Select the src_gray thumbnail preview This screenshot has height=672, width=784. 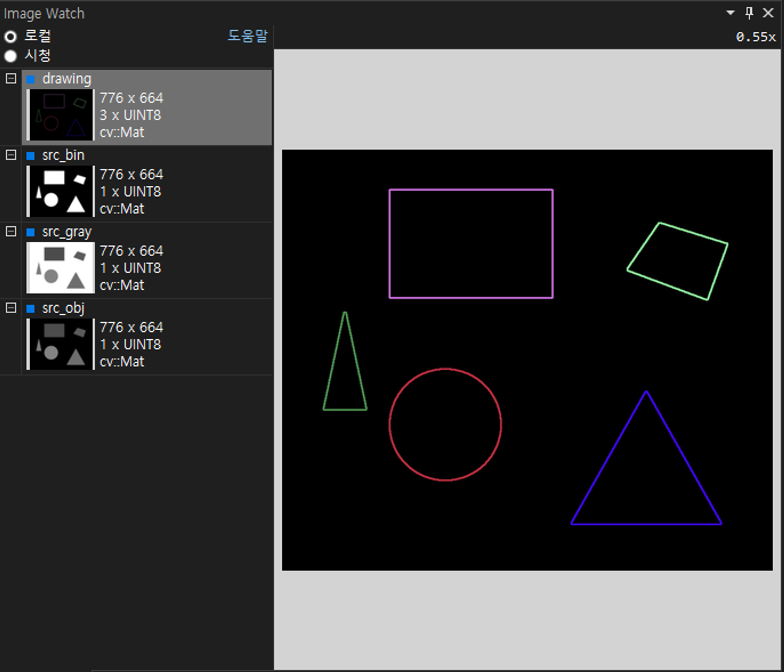click(61, 267)
